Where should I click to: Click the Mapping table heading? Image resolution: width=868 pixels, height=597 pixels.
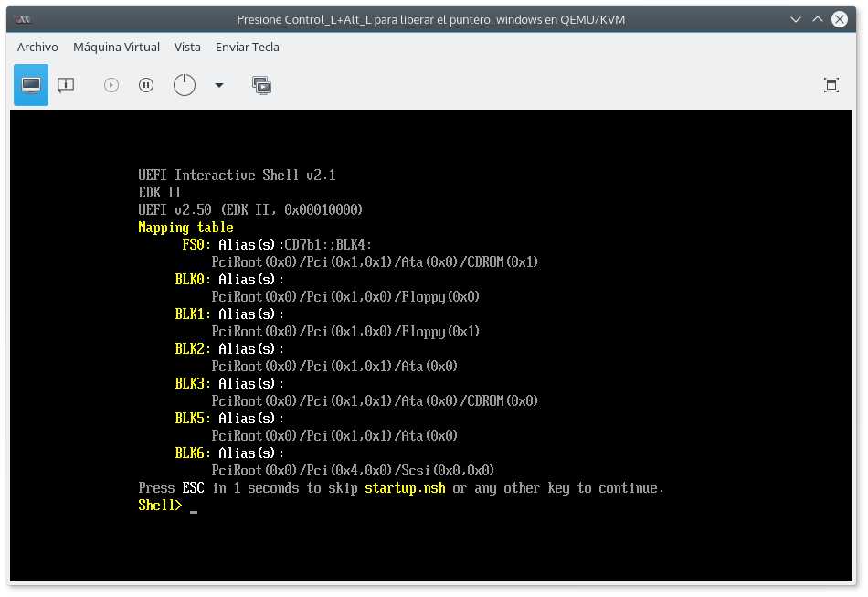point(185,227)
